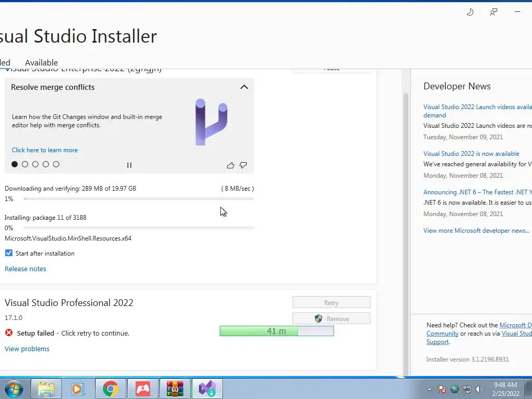Toggle the dark theme moon icon
The width and height of the screenshot is (532, 399).
pos(470,12)
